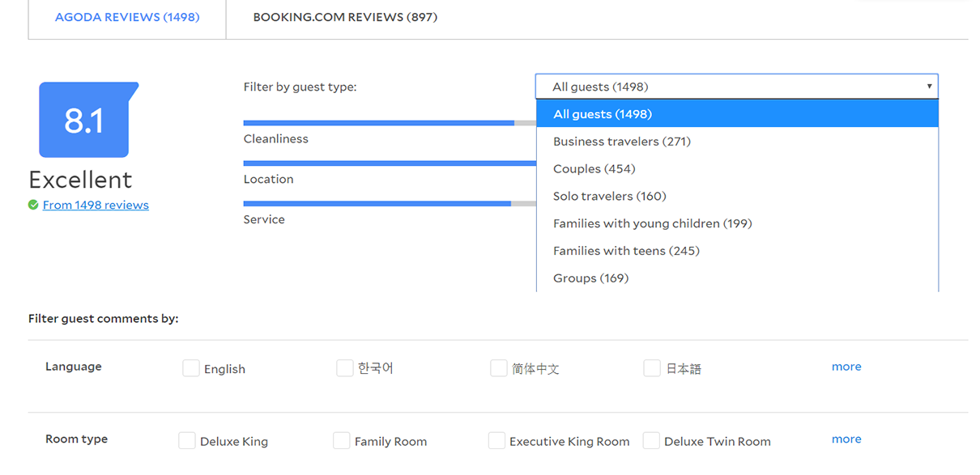Click the Cleanliness rating progress bar

point(378,122)
